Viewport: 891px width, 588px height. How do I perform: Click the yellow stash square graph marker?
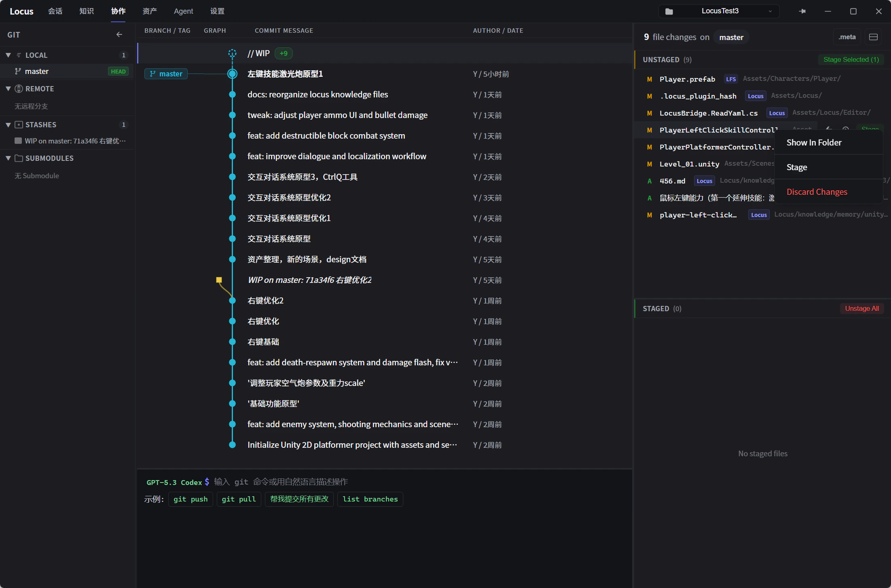219,280
